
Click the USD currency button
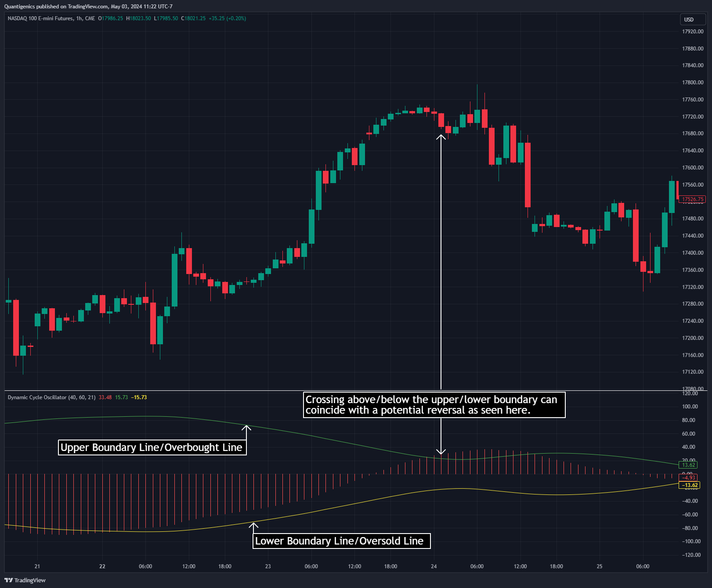pyautogui.click(x=693, y=19)
